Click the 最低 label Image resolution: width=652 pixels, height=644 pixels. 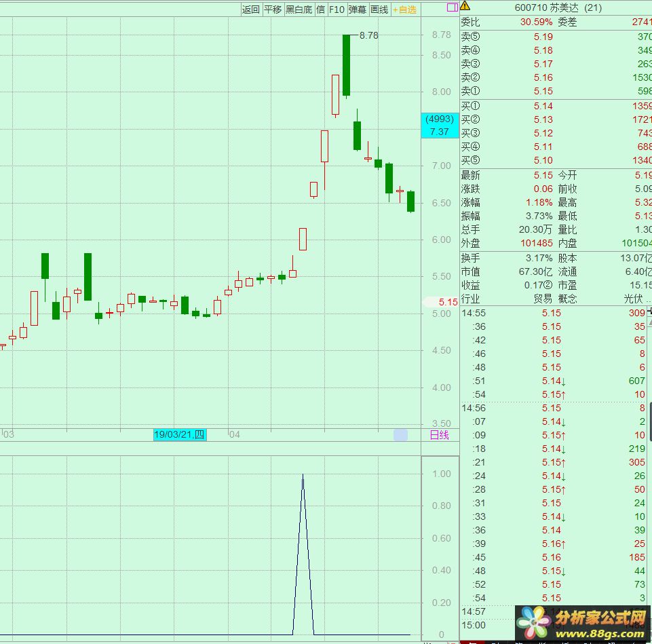click(x=568, y=216)
